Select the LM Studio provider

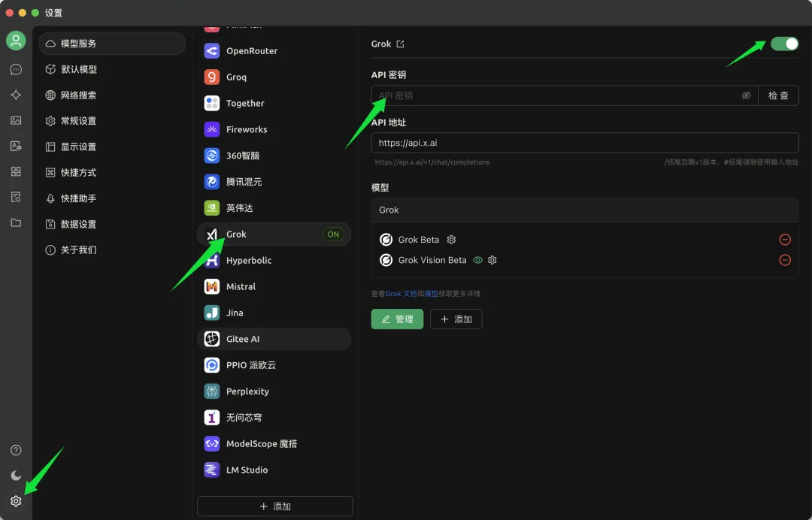point(274,470)
